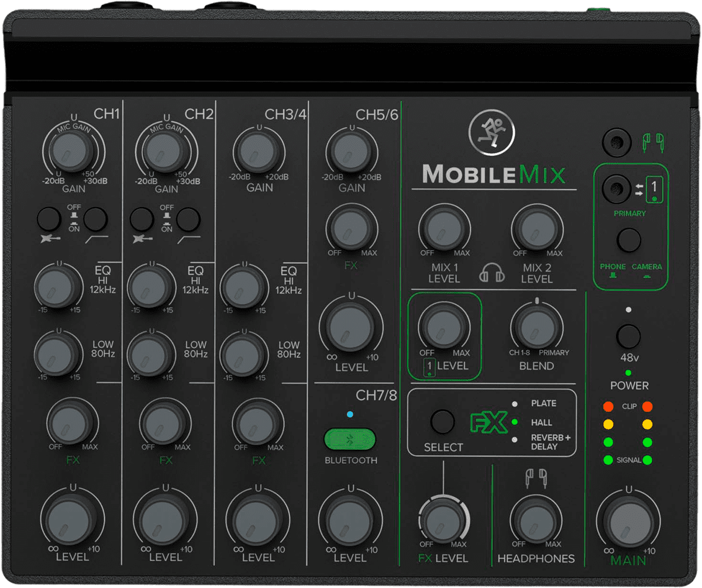702x588 pixels.
Task: Click the left SIGNAL meter LED
Action: [609, 460]
